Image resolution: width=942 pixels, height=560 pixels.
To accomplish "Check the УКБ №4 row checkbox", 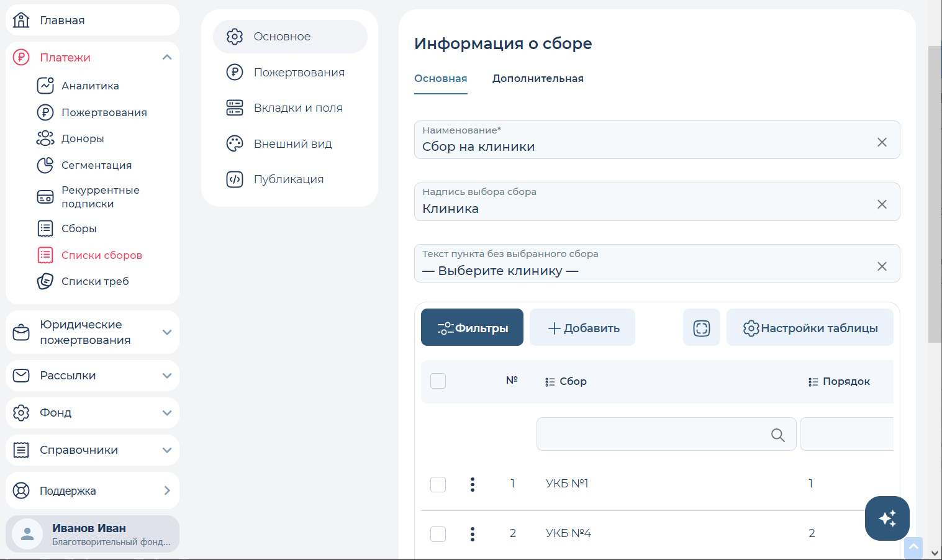I will coord(438,534).
